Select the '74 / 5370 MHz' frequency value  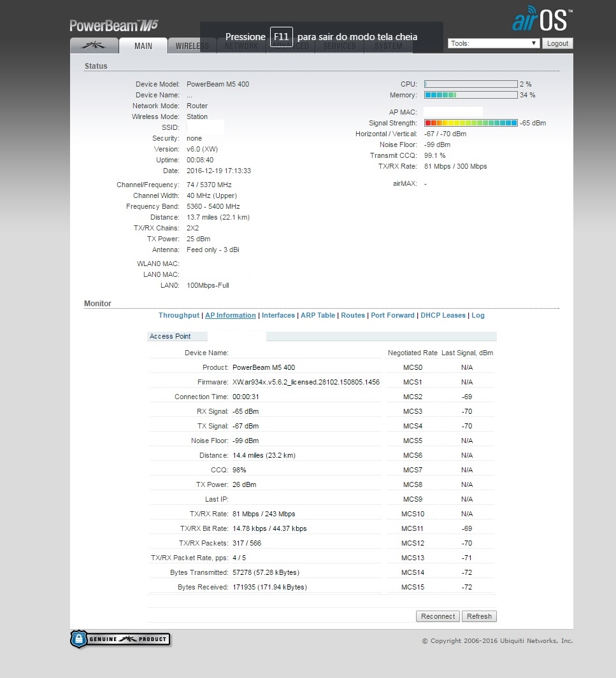tap(209, 185)
